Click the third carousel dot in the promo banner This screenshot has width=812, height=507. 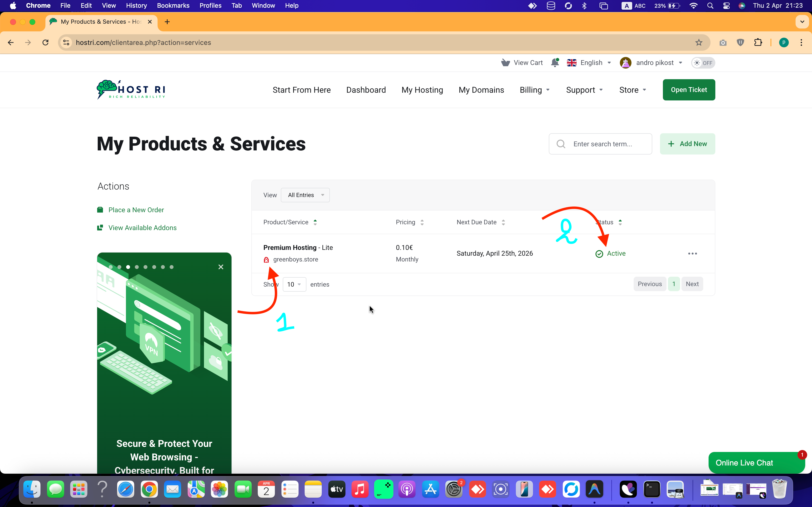point(128,267)
